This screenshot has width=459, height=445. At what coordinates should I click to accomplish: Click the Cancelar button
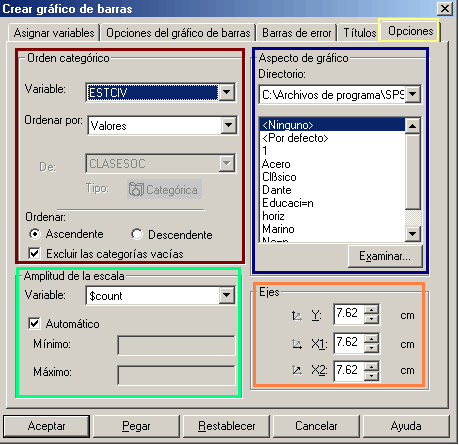click(316, 426)
